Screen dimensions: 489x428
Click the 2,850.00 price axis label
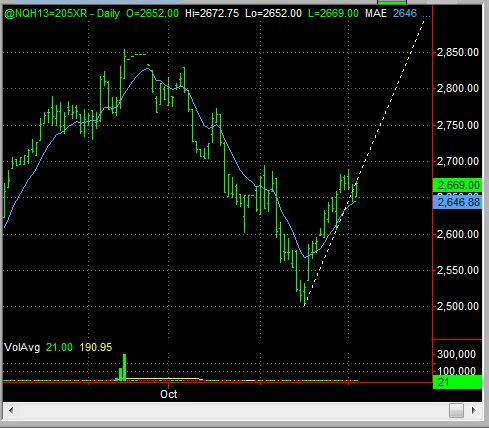pos(458,52)
